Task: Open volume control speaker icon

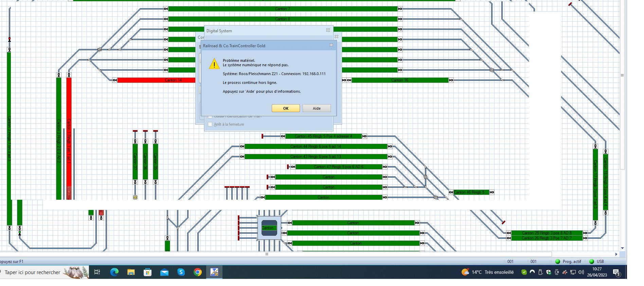Action: [x=581, y=272]
